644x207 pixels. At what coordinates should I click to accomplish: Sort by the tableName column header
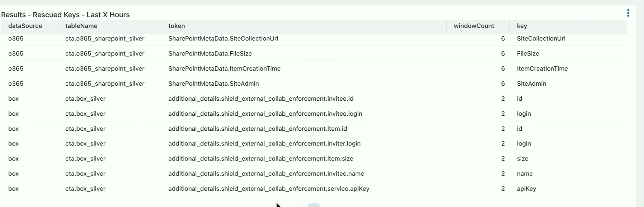81,26
